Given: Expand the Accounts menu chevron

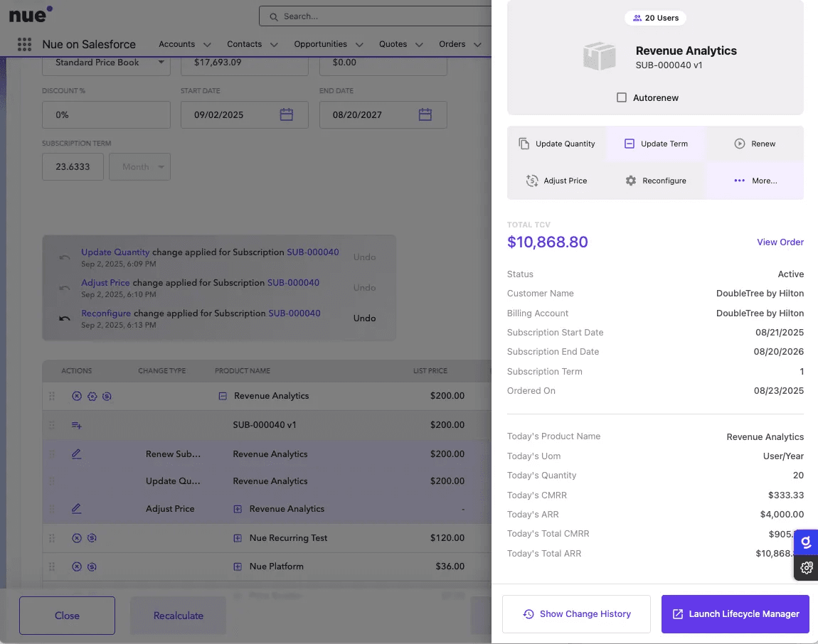Looking at the screenshot, I should pyautogui.click(x=207, y=45).
